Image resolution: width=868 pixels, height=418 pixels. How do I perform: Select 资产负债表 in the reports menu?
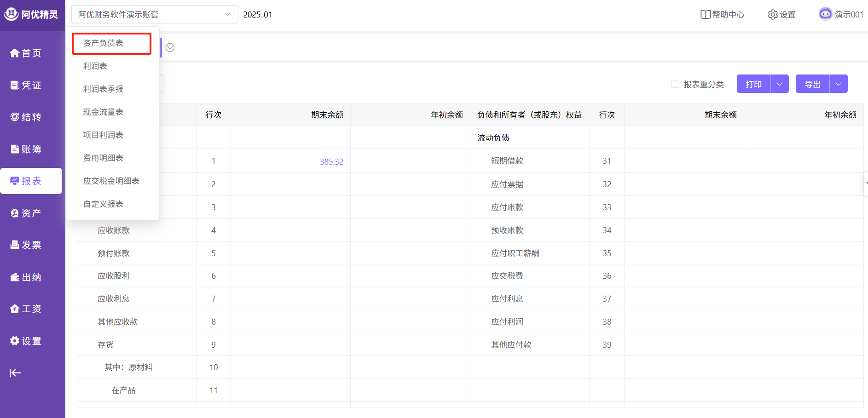(x=103, y=43)
